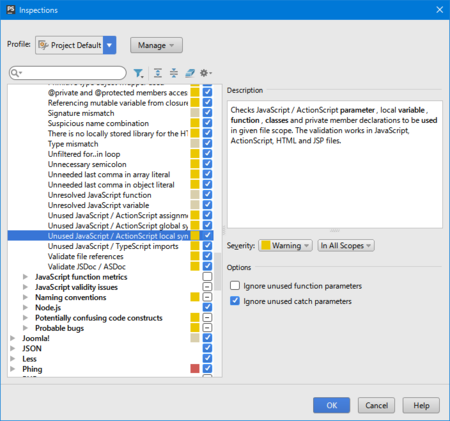Open the In All Scopes dropdown
Viewport: 450px width, 421px height.
click(x=346, y=246)
